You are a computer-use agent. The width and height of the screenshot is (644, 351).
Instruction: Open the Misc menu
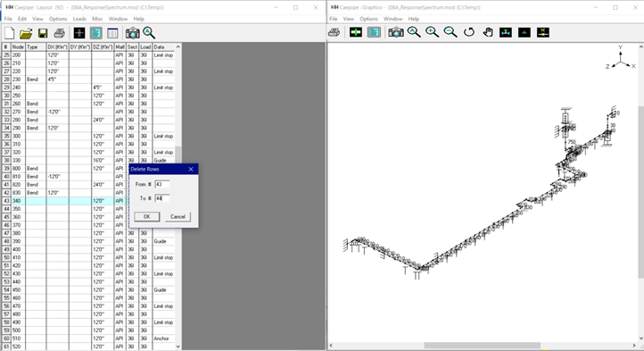(x=97, y=19)
